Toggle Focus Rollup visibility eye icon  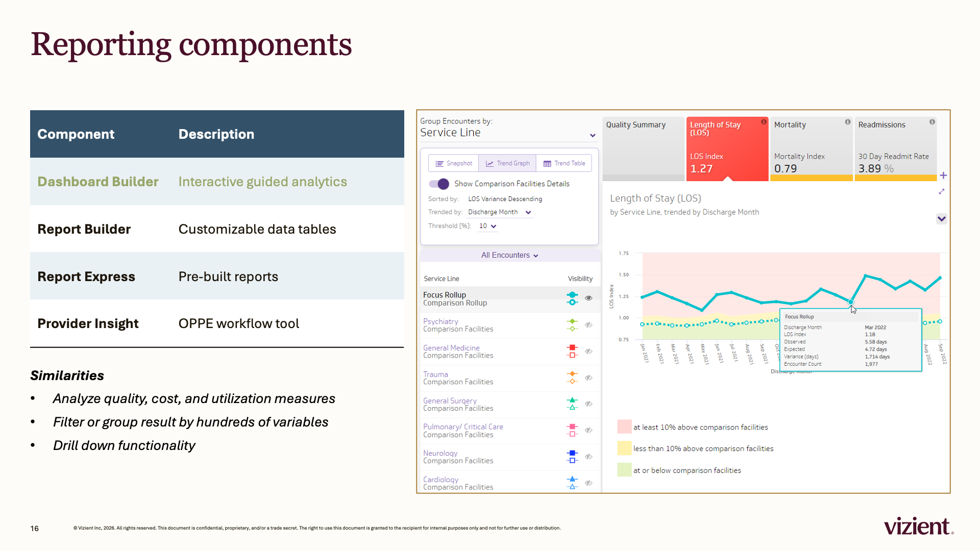pos(589,298)
